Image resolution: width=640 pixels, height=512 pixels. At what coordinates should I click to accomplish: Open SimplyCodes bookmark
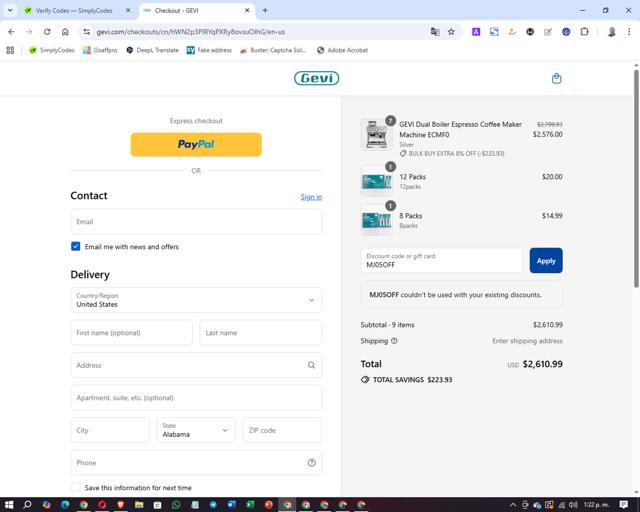click(x=52, y=50)
